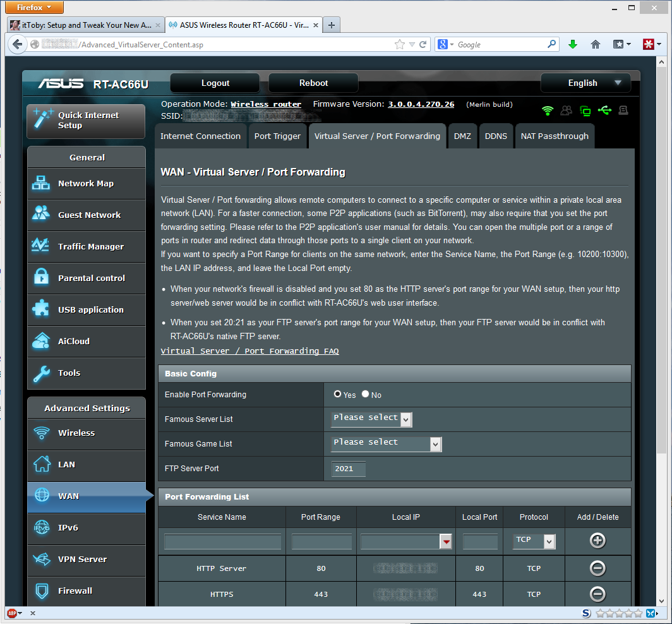Open Wireless advanced settings

coord(86,433)
